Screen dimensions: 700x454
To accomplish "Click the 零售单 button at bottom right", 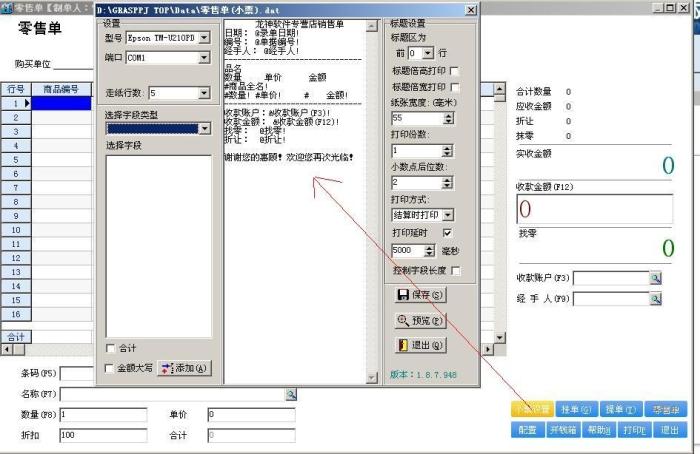I will pyautogui.click(x=666, y=409).
